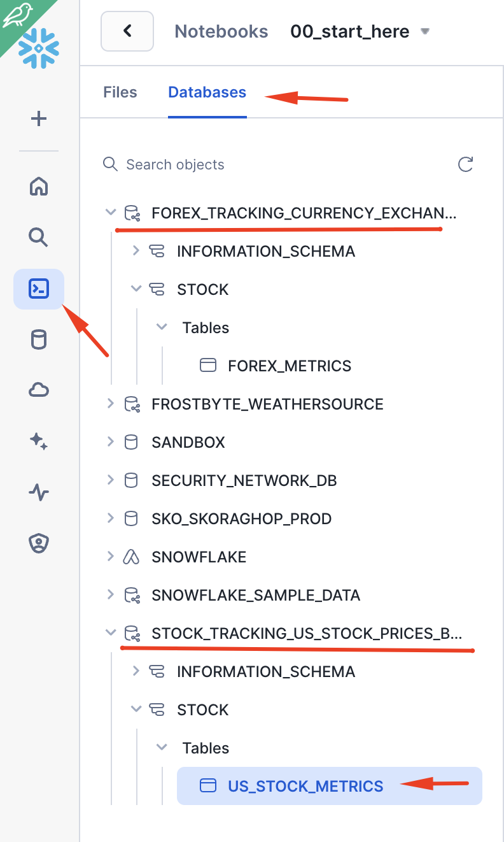Open the Marketplace cloud icon in sidebar
The width and height of the screenshot is (504, 842).
38,390
